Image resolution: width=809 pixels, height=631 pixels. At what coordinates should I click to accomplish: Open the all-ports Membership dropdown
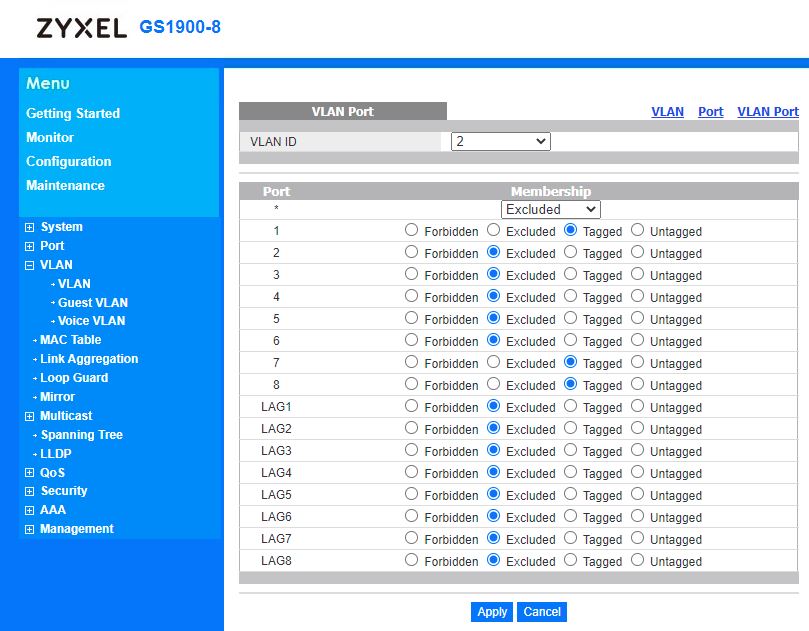[x=550, y=209]
